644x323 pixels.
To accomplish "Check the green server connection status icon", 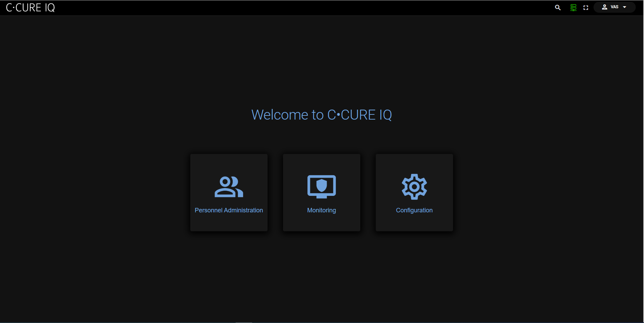I will coord(573,8).
